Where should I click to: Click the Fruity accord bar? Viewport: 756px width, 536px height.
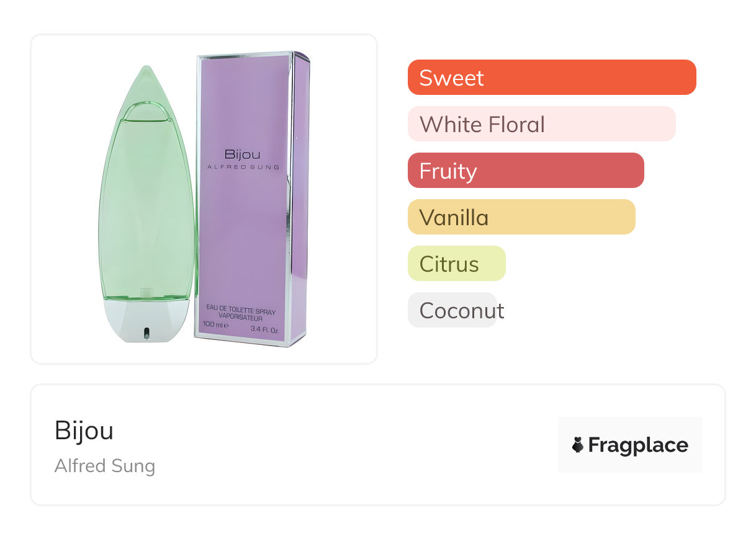tap(525, 171)
